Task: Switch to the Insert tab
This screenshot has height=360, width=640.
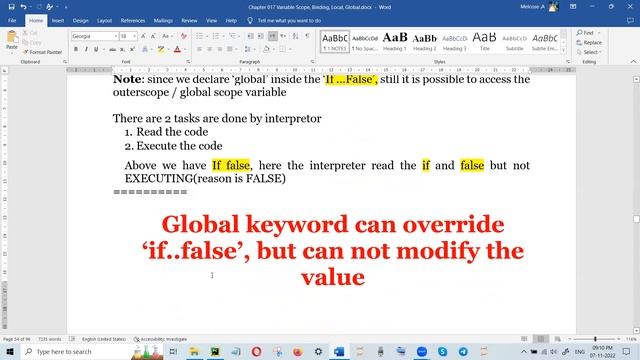Action: (58, 20)
